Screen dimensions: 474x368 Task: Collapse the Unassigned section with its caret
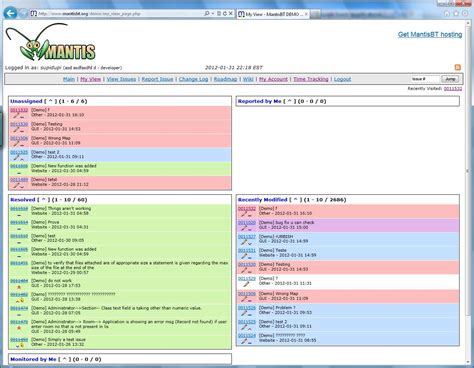tap(51, 101)
